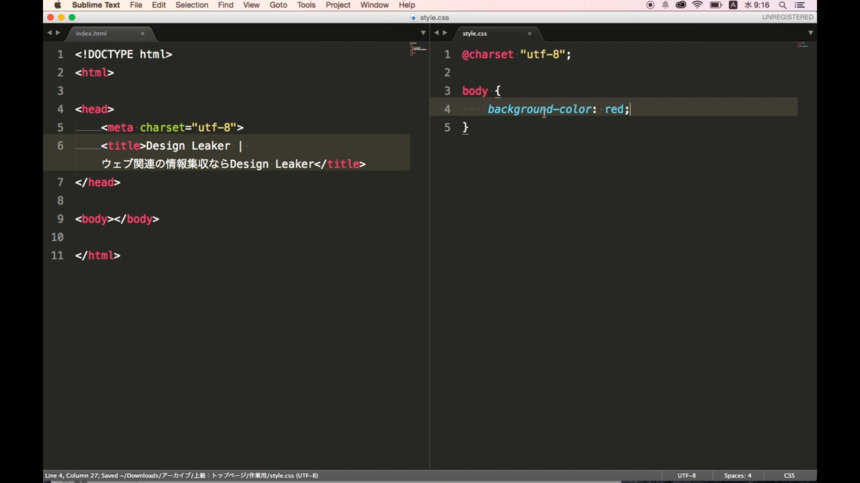Click the closing </html> tag

point(98,255)
